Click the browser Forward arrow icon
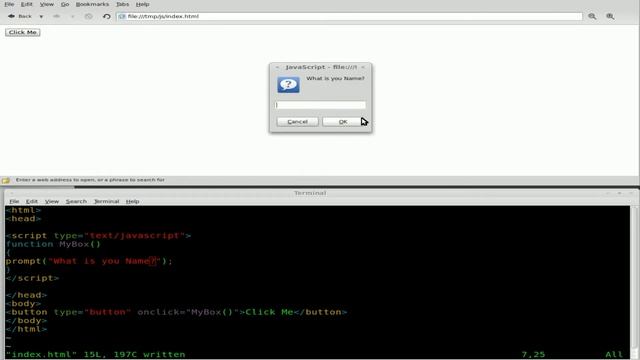 pos(57,16)
